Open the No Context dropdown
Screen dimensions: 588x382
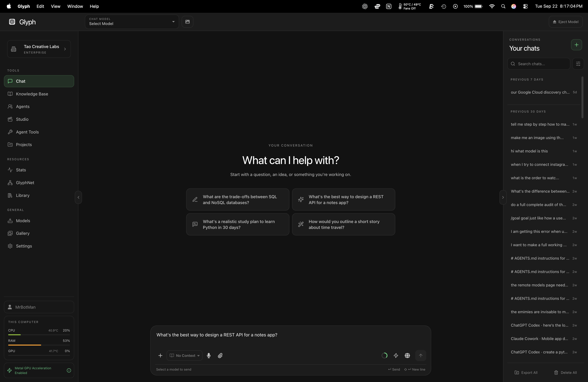[185, 356]
